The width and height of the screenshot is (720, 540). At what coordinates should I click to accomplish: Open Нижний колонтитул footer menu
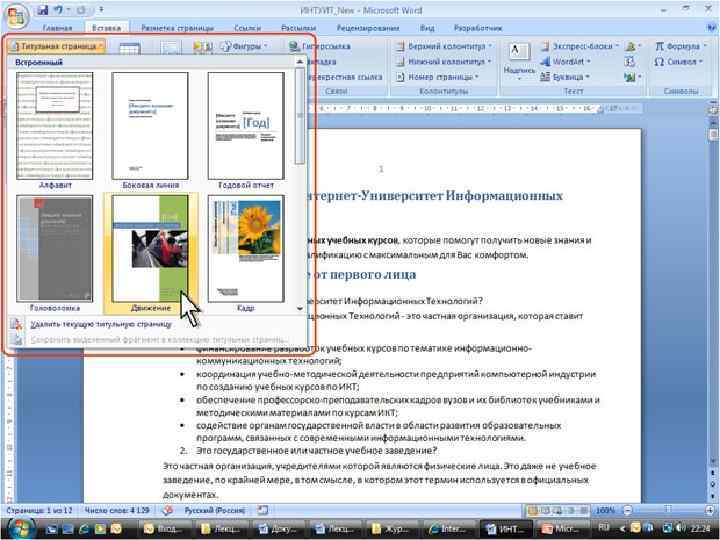(444, 61)
